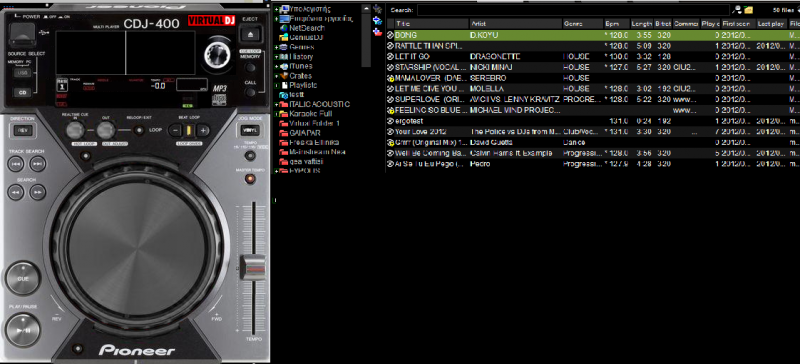Click the EJECT button on the CDJ-400
Screen dimensions: 800x364
tap(250, 35)
